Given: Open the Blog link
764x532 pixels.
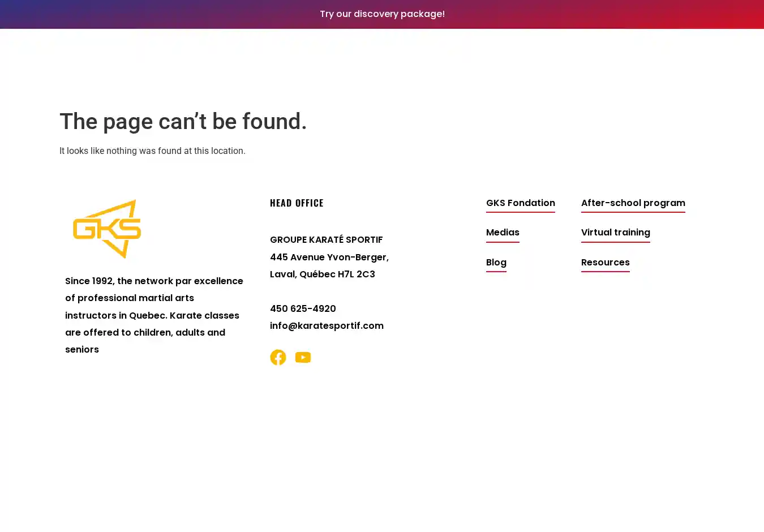Looking at the screenshot, I should tap(496, 263).
